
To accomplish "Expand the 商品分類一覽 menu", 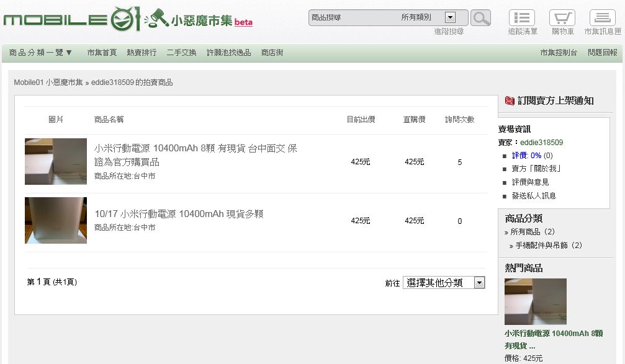I will click(40, 53).
